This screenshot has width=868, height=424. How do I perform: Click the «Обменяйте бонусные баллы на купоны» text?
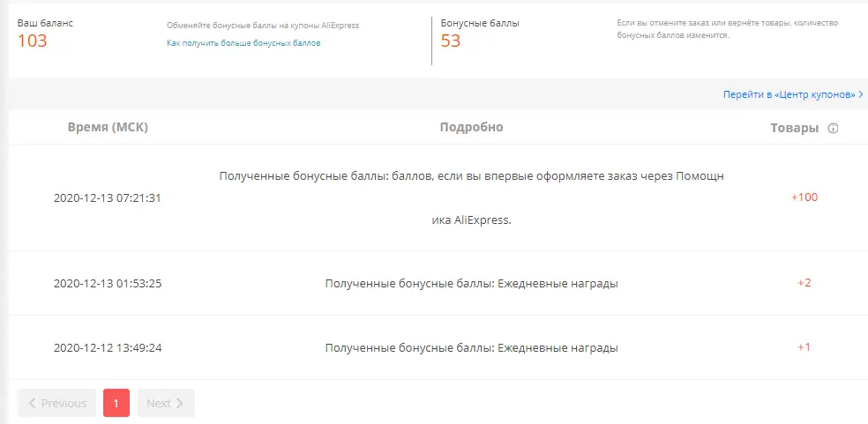pos(263,25)
